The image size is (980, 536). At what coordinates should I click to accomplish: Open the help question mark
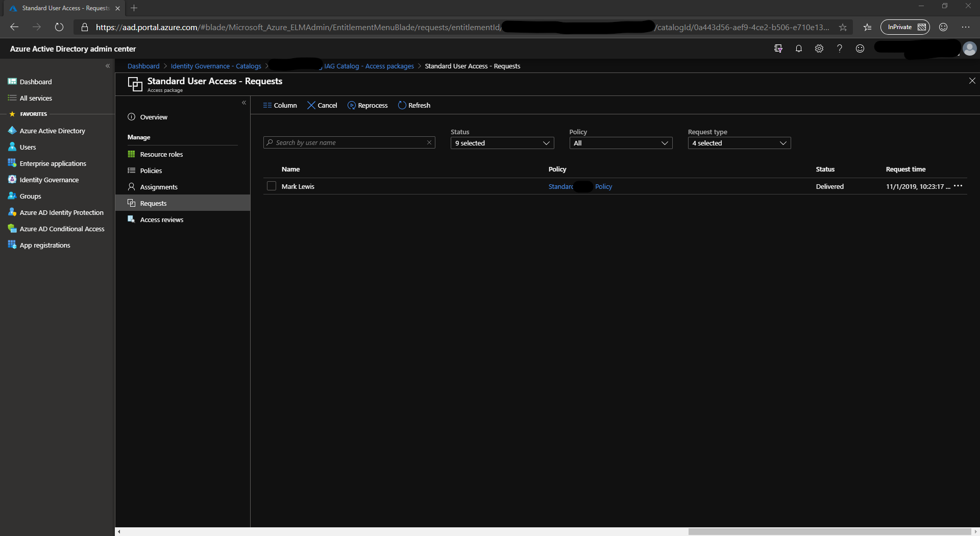(840, 48)
